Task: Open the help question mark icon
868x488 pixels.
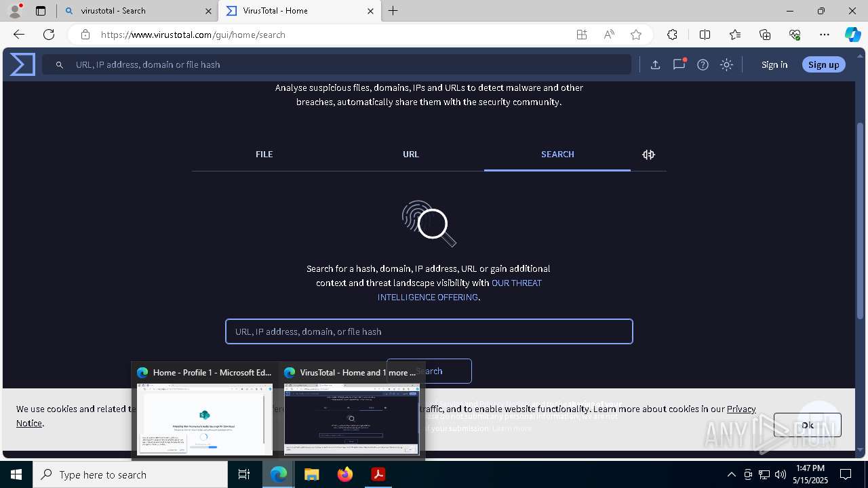Action: pyautogui.click(x=703, y=64)
